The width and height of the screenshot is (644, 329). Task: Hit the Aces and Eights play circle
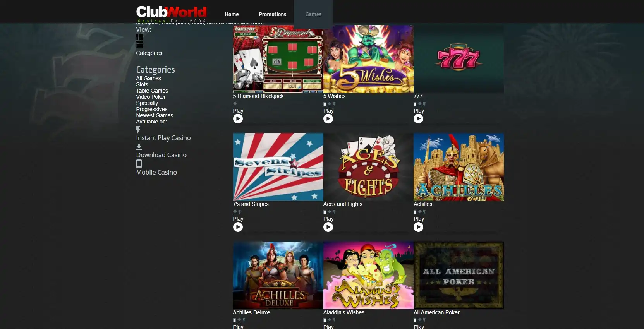(x=328, y=227)
